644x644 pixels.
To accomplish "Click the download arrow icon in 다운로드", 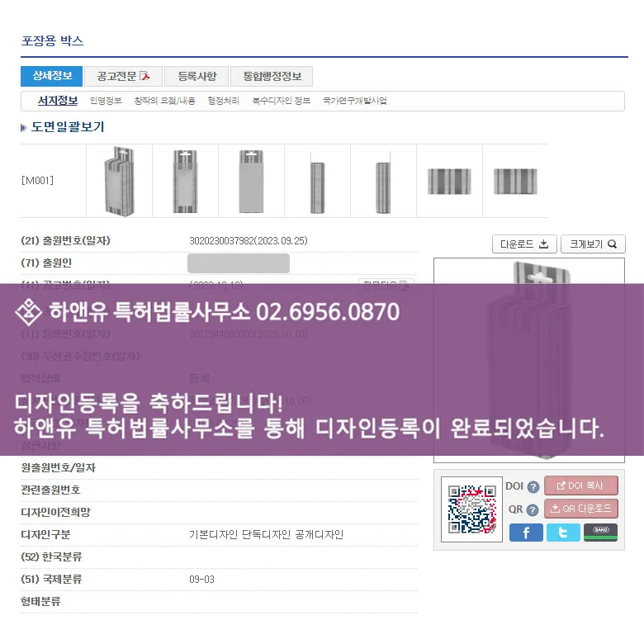I will coord(543,244).
